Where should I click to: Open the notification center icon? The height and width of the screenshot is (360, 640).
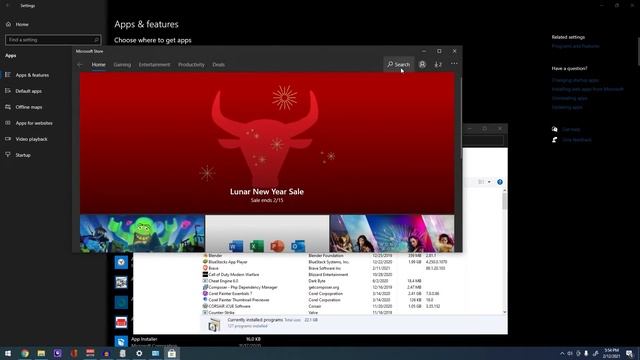(x=629, y=353)
